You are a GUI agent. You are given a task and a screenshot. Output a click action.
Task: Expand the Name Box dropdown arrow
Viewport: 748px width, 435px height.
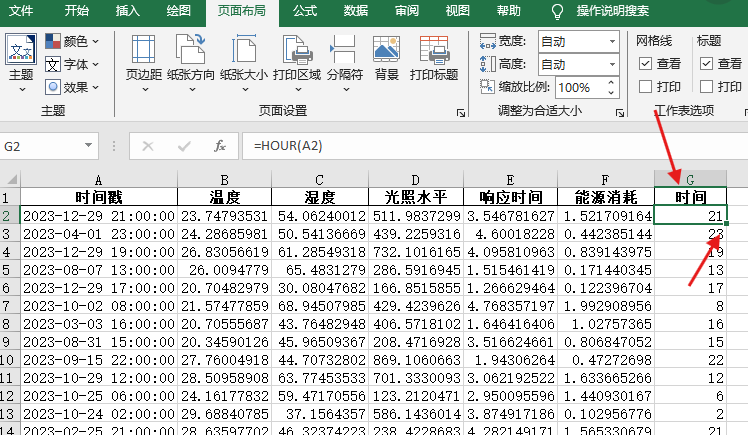88,145
